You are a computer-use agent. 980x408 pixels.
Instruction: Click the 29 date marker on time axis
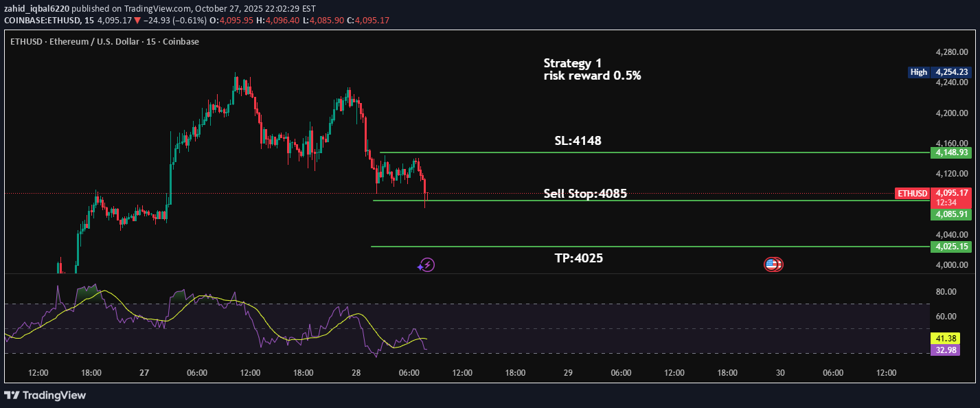tap(568, 373)
